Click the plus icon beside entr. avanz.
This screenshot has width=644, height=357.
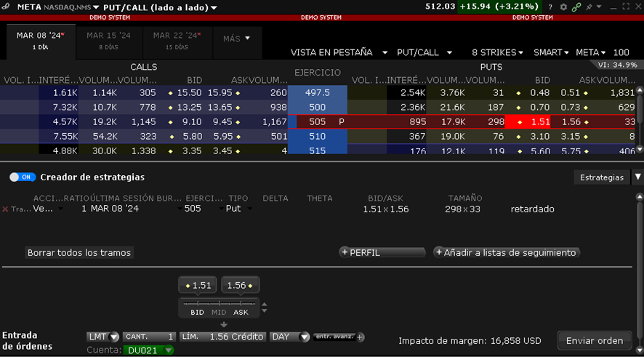(x=360, y=337)
